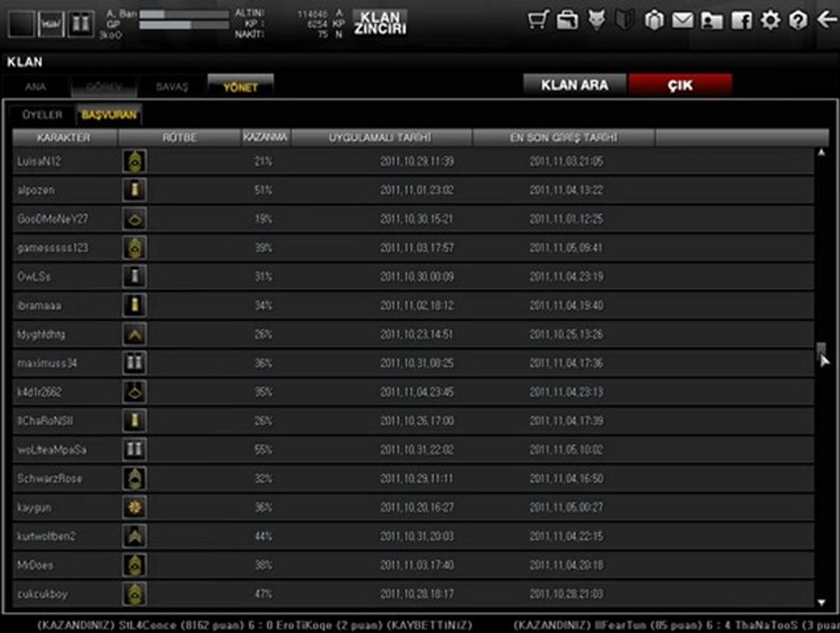Screen dimensions: 840x633
Task: Click the rank icon for GooDMoNeY27
Action: 135,219
